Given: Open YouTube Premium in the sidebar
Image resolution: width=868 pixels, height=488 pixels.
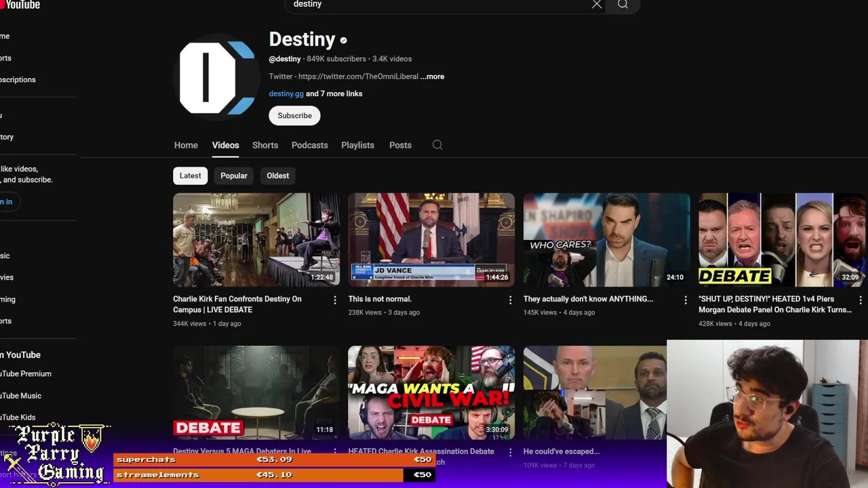Looking at the screenshot, I should click(x=26, y=373).
